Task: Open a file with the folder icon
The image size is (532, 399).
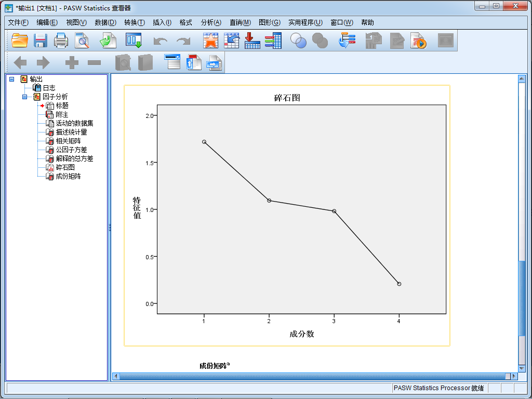Action: 20,41
